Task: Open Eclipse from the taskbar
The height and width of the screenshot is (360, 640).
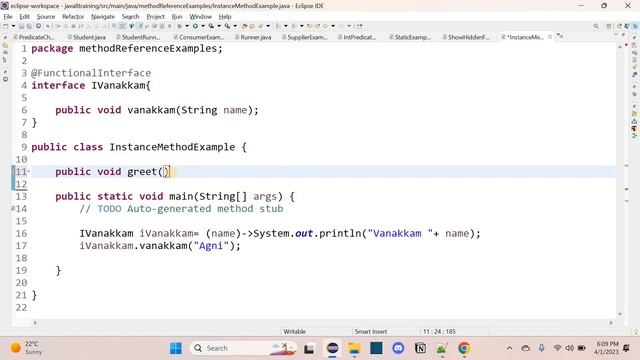Action: click(x=332, y=348)
